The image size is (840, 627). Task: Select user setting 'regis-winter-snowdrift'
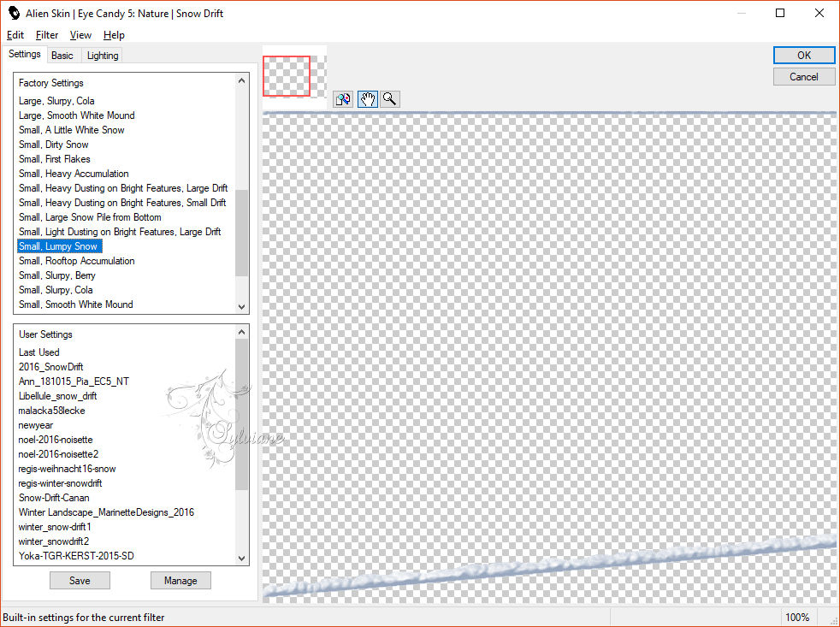(60, 482)
